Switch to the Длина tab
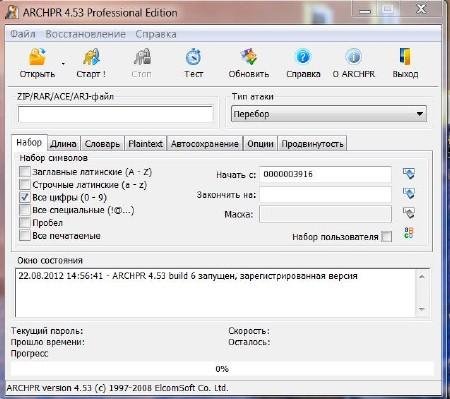 [63, 144]
